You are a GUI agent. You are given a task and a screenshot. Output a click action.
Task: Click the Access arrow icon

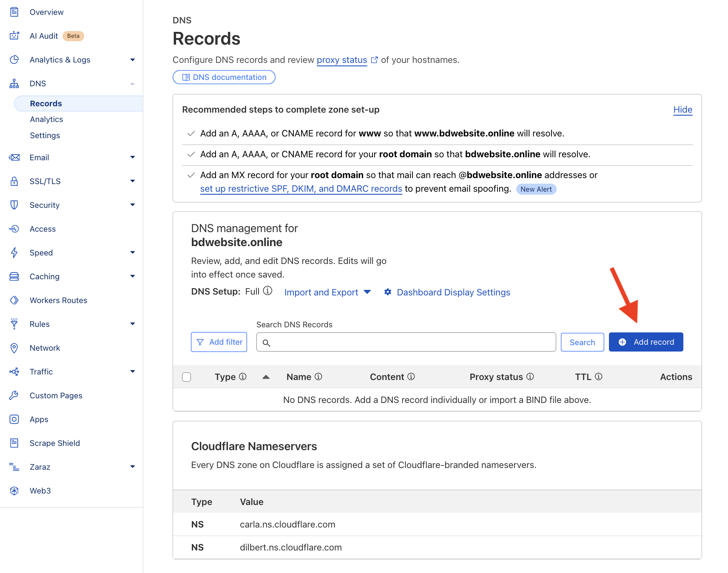[14, 229]
